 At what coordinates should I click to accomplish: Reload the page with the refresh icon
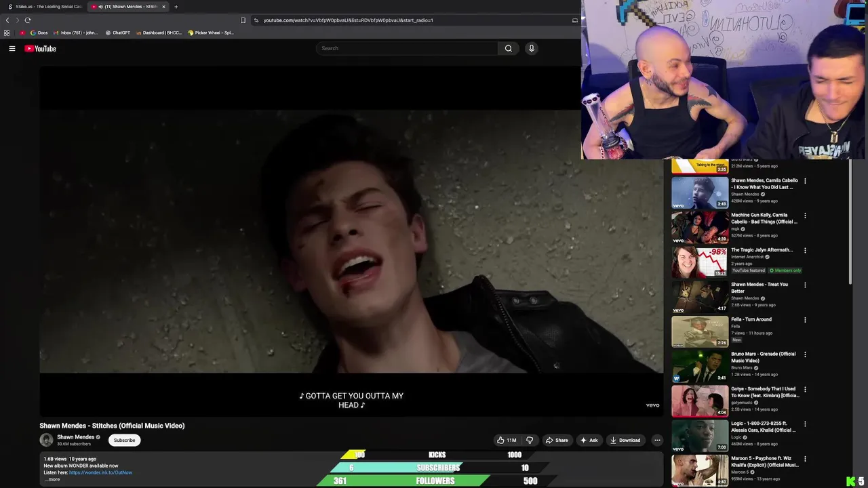(28, 20)
